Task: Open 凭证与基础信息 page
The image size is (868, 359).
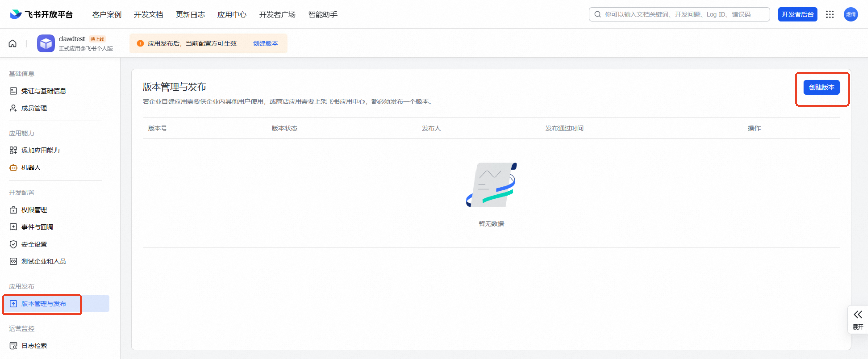Action: 43,91
